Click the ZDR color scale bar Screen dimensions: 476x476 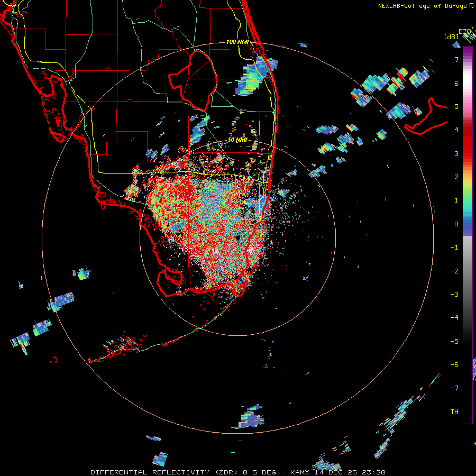467,235
